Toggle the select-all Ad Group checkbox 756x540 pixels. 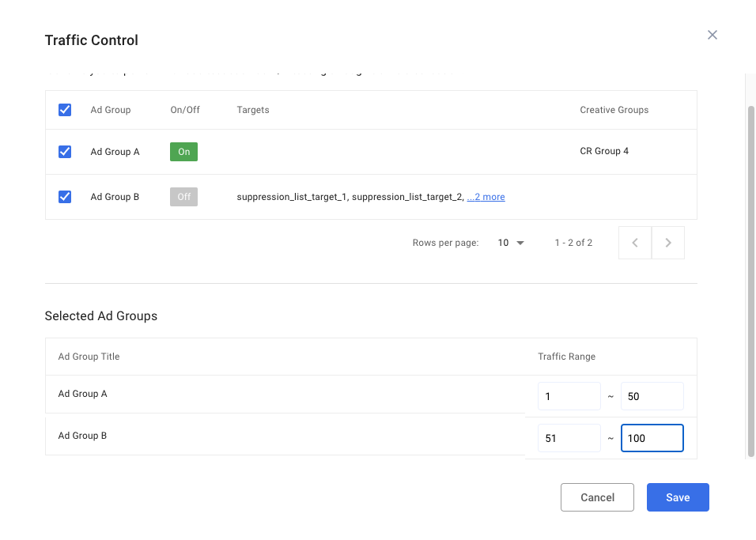65,110
